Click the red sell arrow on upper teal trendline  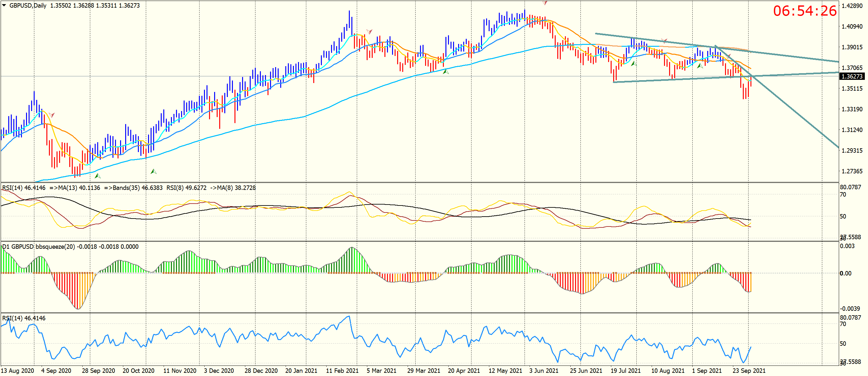click(x=664, y=41)
